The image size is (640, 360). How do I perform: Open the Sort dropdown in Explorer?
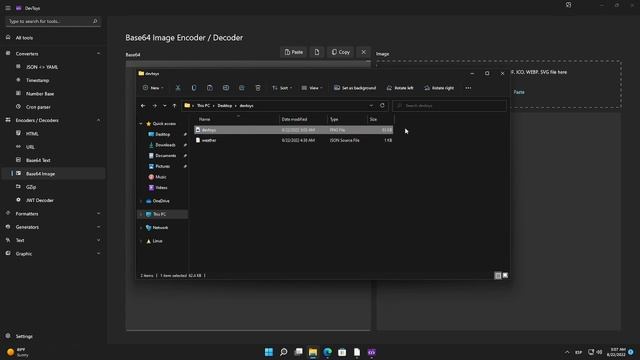point(282,88)
